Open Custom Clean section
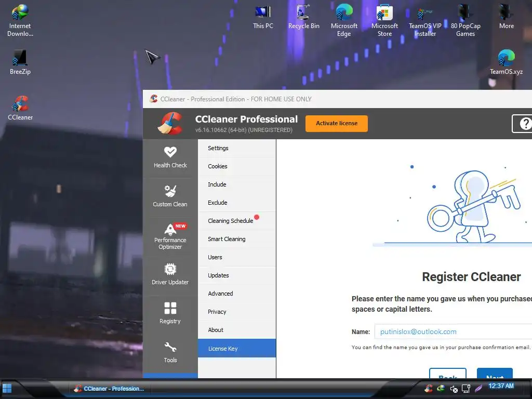Viewport: 532px width, 399px height. click(170, 196)
